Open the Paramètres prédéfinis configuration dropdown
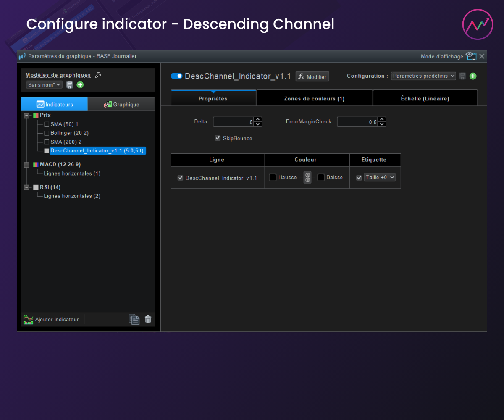The image size is (504, 420). [x=423, y=76]
